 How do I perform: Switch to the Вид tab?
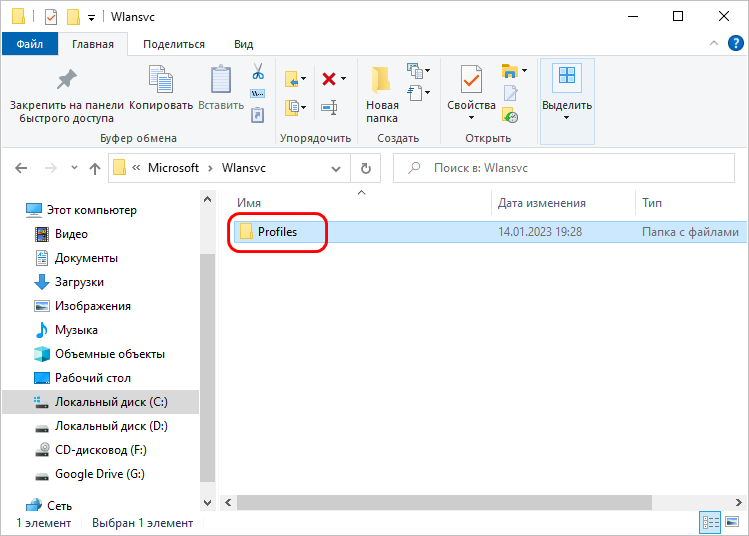[x=244, y=44]
